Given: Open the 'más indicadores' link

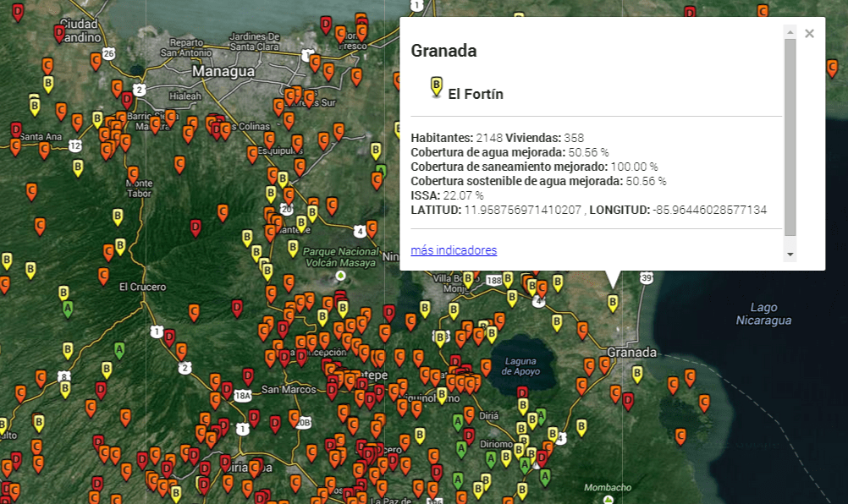Looking at the screenshot, I should pos(454,250).
